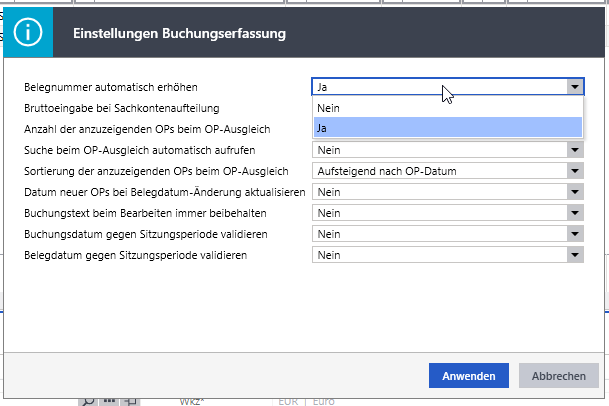Click the magnifier icon below the dialog
The height and width of the screenshot is (406, 609).
click(x=88, y=400)
